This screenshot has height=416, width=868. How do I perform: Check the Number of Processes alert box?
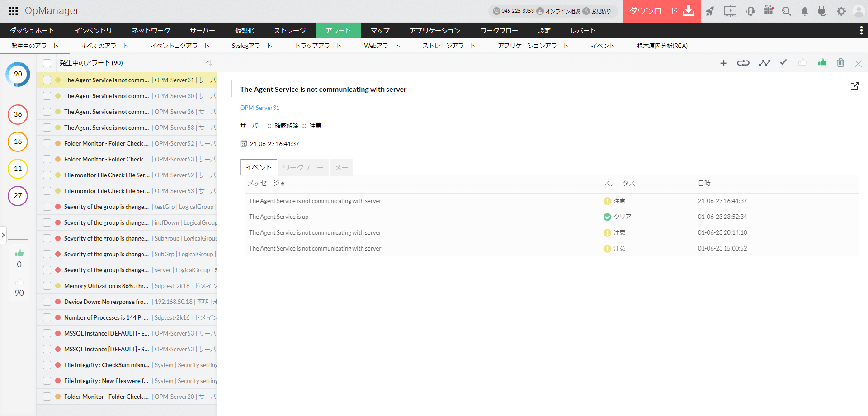pos(47,317)
